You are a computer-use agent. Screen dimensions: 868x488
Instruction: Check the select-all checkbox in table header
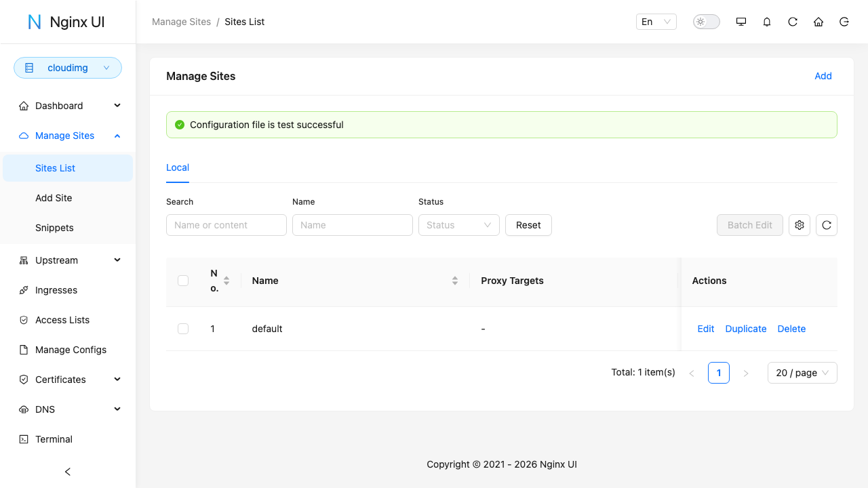tap(183, 281)
